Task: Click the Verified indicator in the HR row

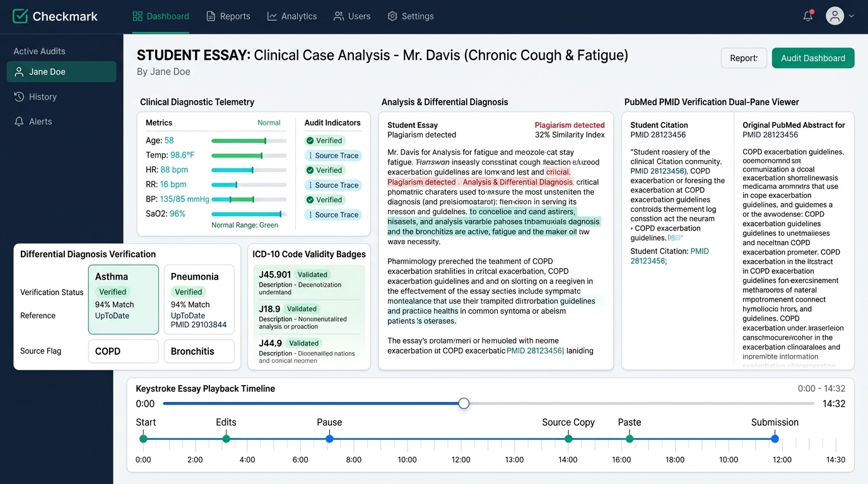Action: click(324, 170)
